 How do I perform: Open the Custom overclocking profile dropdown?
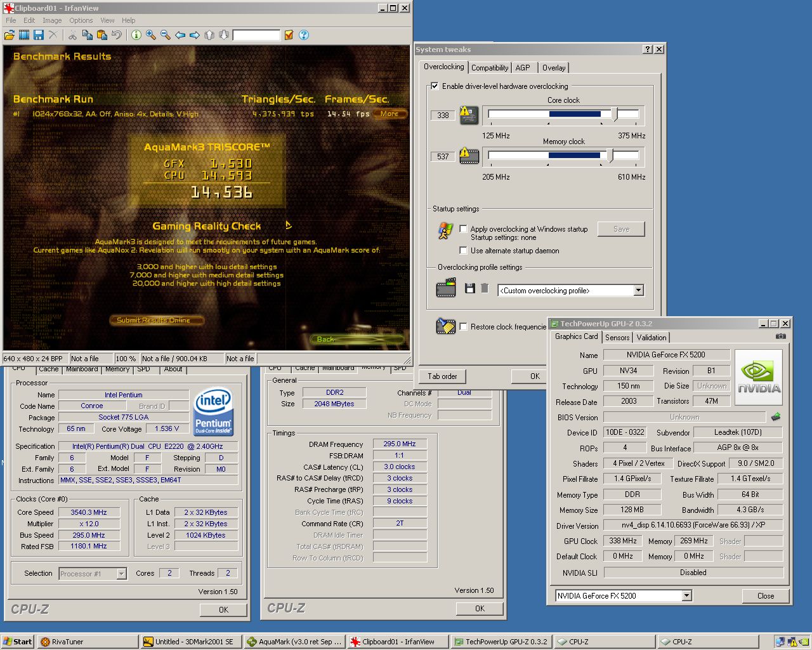click(x=639, y=290)
